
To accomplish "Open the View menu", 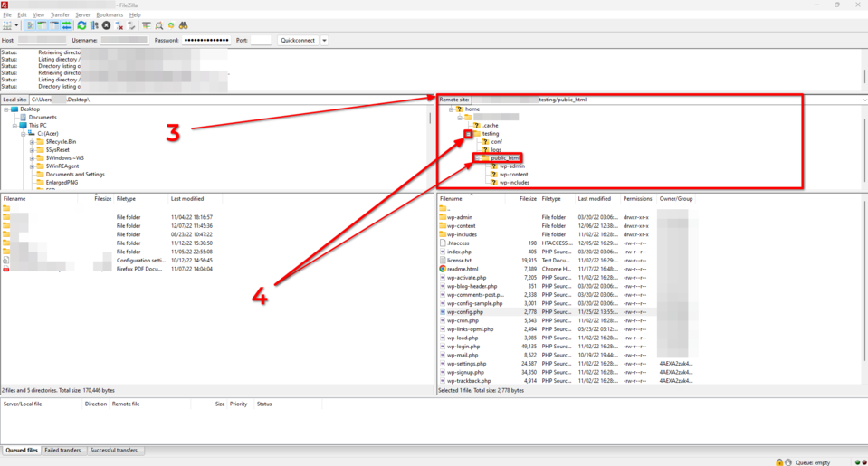I will coord(39,15).
